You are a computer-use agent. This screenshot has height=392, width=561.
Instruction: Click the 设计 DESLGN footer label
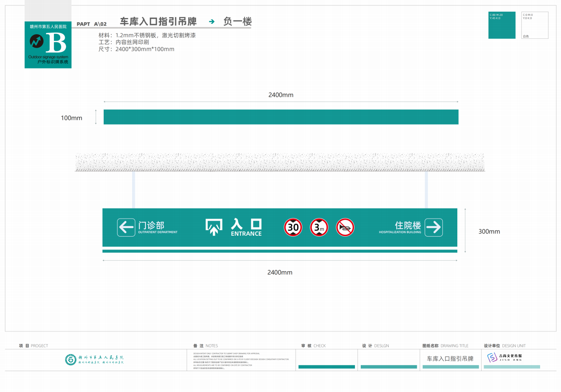[x=375, y=346]
